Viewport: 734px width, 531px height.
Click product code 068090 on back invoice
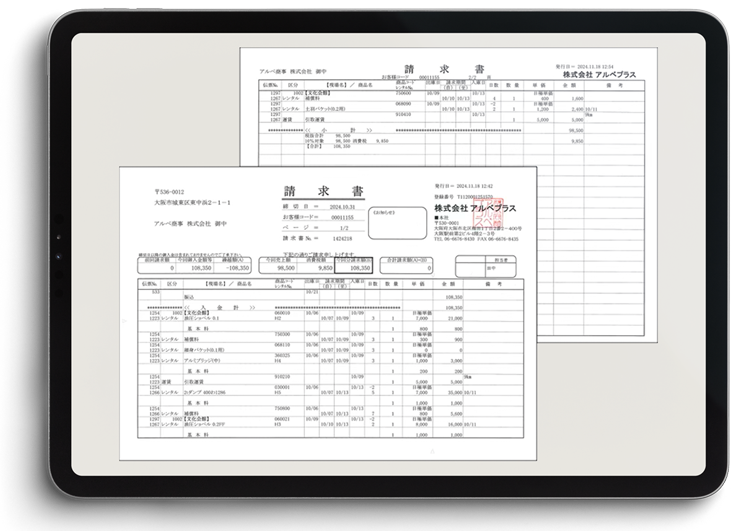click(x=403, y=103)
